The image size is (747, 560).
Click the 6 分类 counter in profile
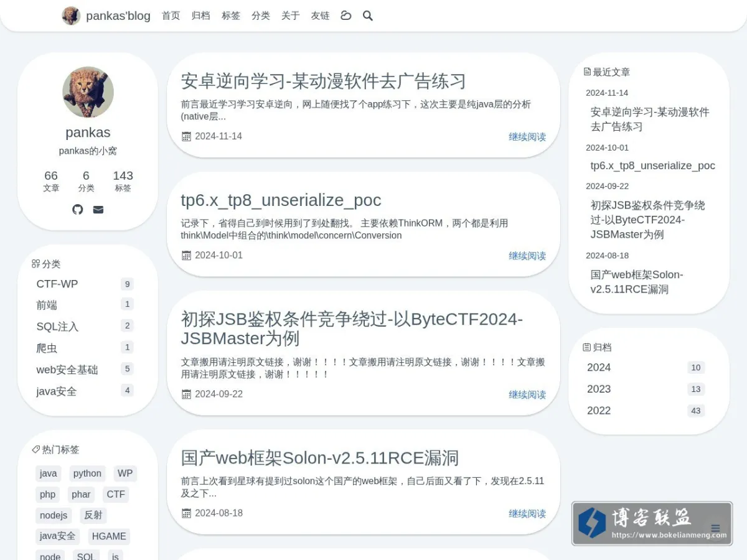click(86, 181)
